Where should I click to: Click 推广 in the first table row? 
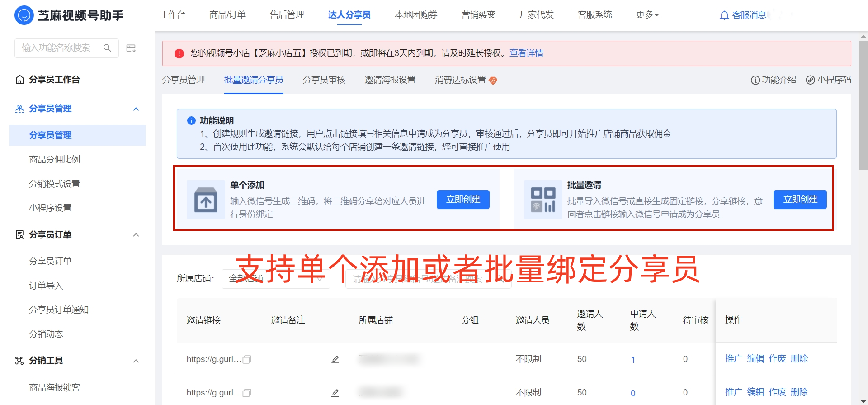point(734,359)
